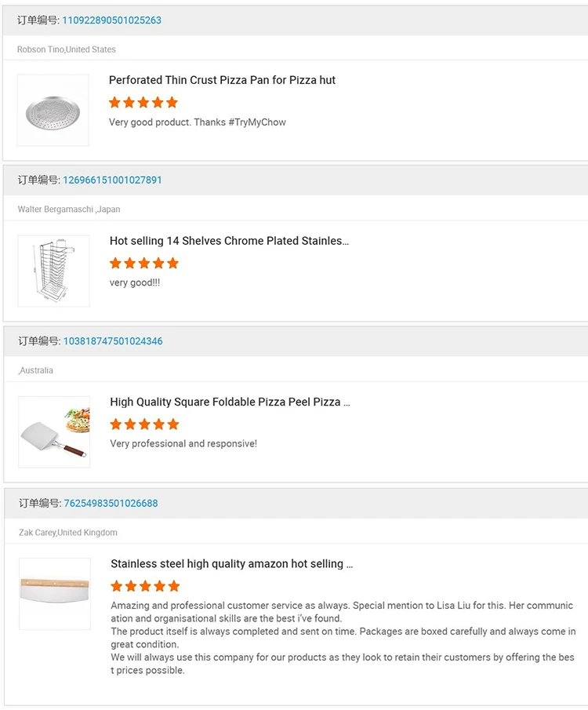Screen dimensions: 588x710
Task: Expand the truncated amazon hot selling product title
Action: tap(230, 563)
